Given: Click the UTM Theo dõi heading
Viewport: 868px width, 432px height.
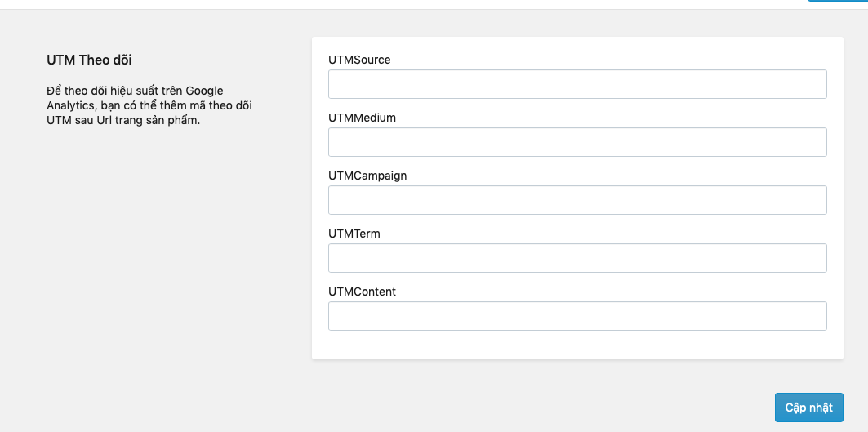Looking at the screenshot, I should pos(89,60).
